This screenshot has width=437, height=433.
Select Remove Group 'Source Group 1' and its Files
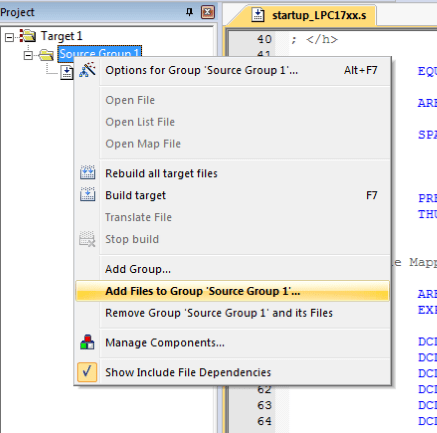click(x=219, y=313)
